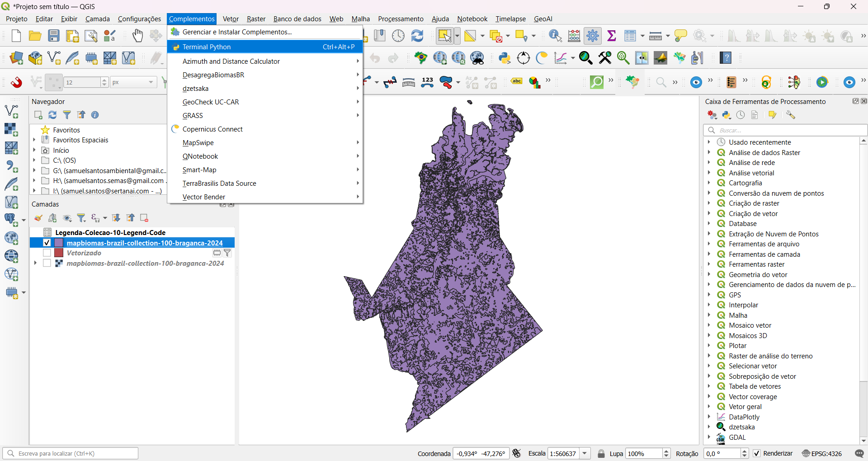Viewport: 868px width, 461px height.
Task: Uncheck the visible mapbiomas bragança layer checkbox
Action: click(47, 243)
